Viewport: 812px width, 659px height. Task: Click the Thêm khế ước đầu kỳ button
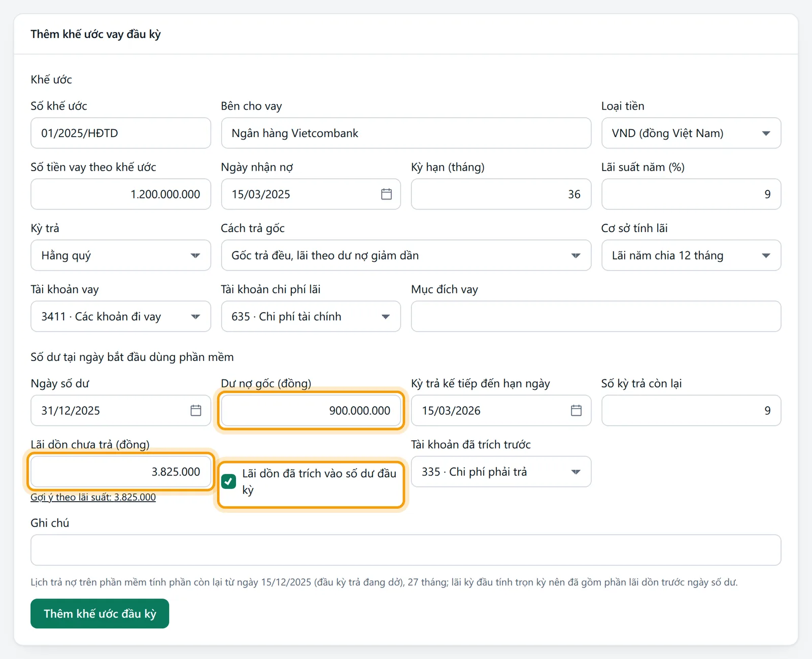[x=99, y=613]
